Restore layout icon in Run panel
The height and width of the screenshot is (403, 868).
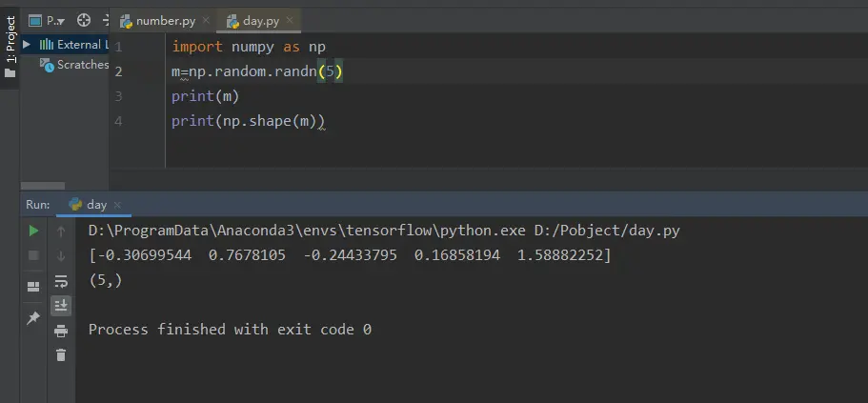pyautogui.click(x=33, y=286)
